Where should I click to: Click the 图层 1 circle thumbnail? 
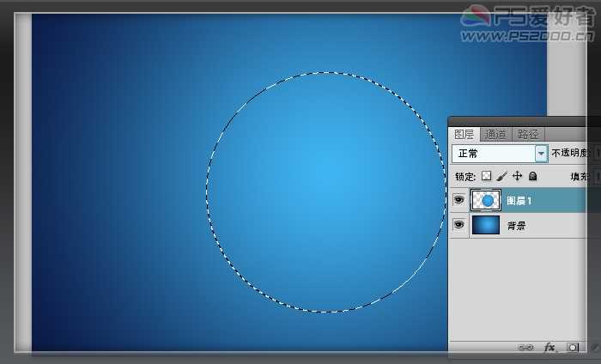click(x=487, y=200)
